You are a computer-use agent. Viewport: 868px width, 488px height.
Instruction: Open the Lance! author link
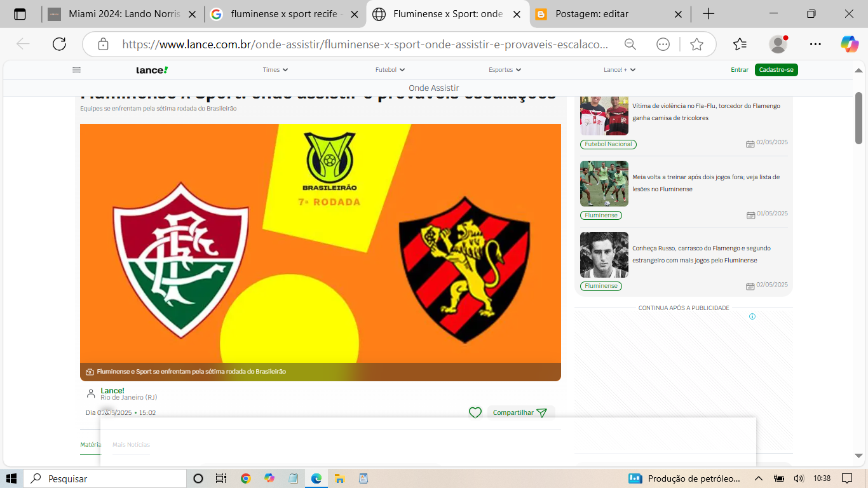(112, 390)
